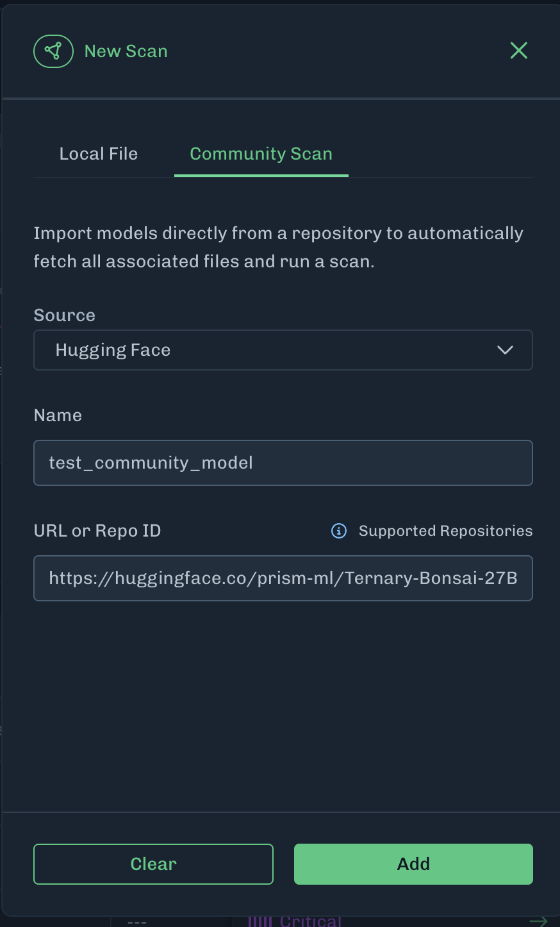Open the Source dropdown showing Hugging Face
This screenshot has width=560, height=927.
(283, 350)
